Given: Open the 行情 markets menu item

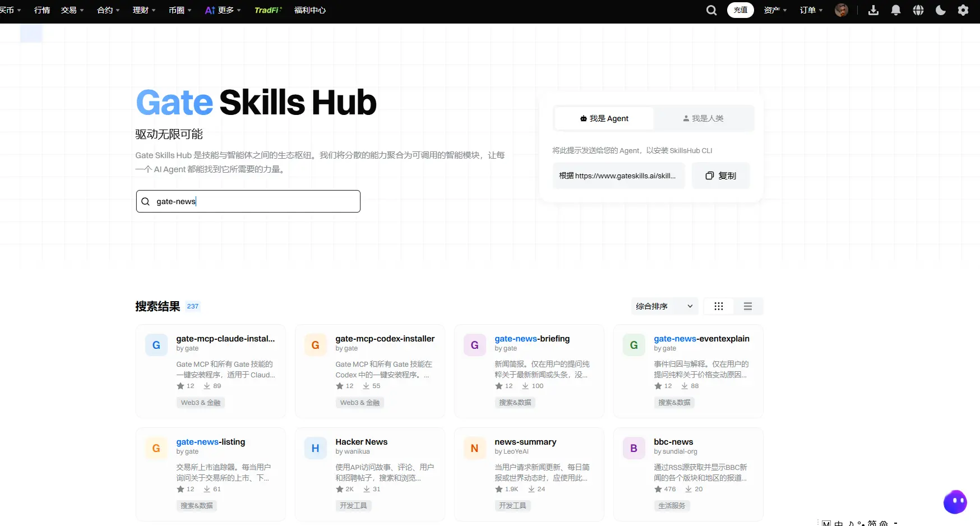Looking at the screenshot, I should (x=42, y=10).
